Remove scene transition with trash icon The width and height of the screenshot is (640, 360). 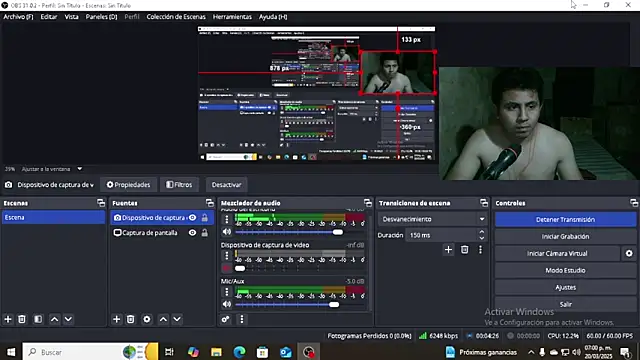[464, 249]
